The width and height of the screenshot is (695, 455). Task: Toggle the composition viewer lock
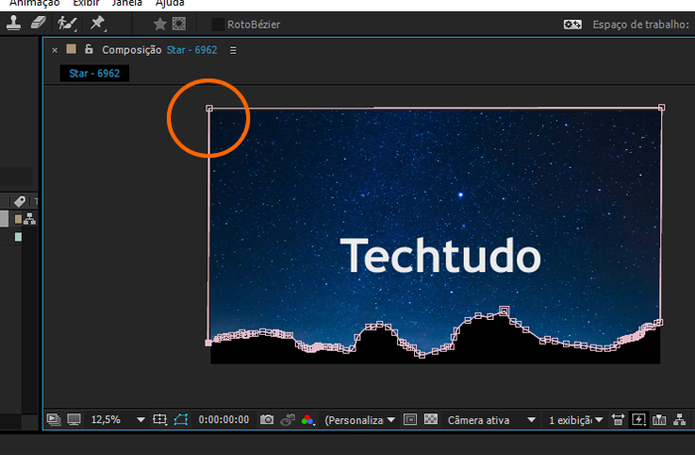pyautogui.click(x=89, y=49)
